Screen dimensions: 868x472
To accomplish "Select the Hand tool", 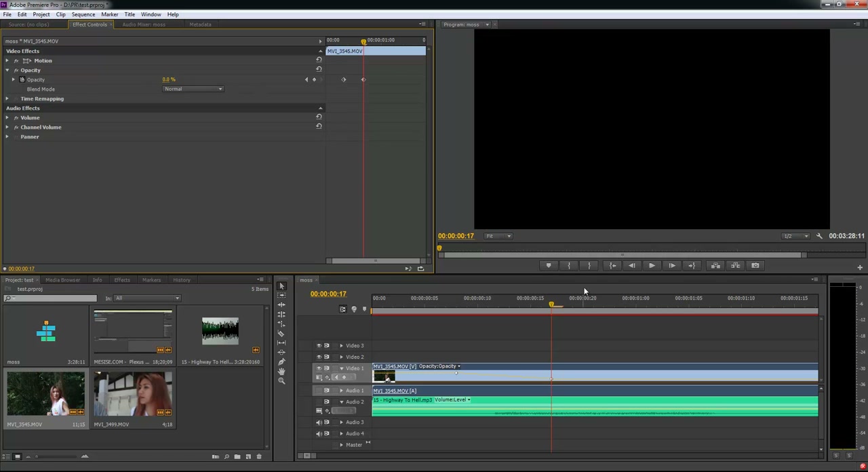I will click(281, 371).
